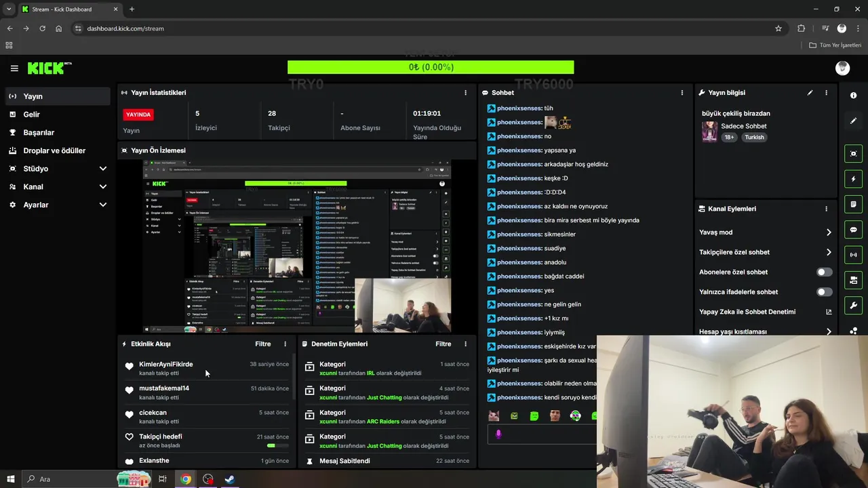Image resolution: width=868 pixels, height=488 pixels.
Task: Open Task View on the taskbar
Action: tap(163, 479)
